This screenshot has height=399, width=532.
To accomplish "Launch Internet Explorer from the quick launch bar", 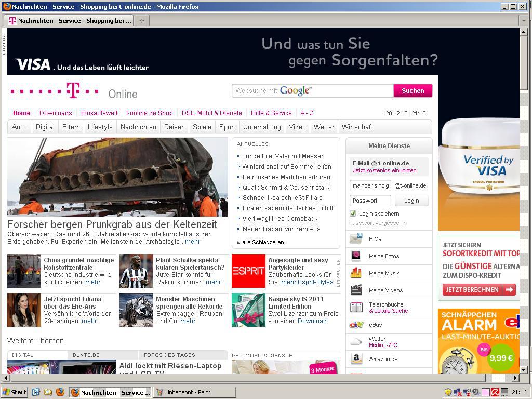I will coord(36,392).
